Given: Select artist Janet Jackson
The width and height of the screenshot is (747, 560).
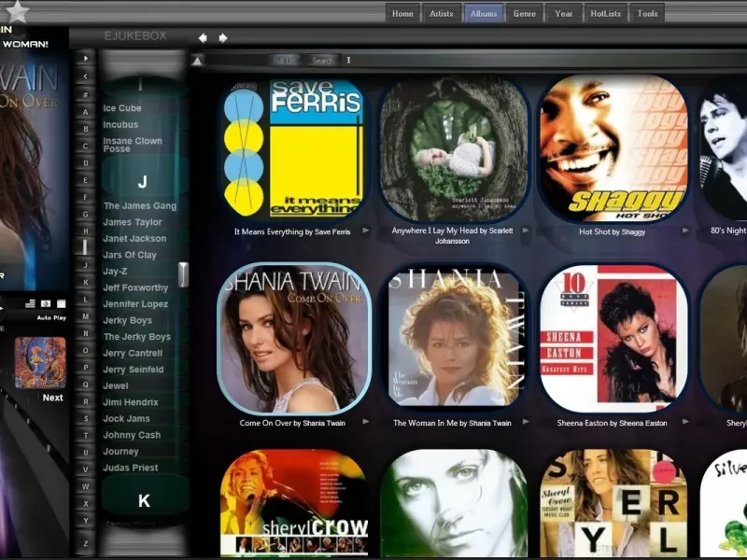Looking at the screenshot, I should (x=134, y=239).
